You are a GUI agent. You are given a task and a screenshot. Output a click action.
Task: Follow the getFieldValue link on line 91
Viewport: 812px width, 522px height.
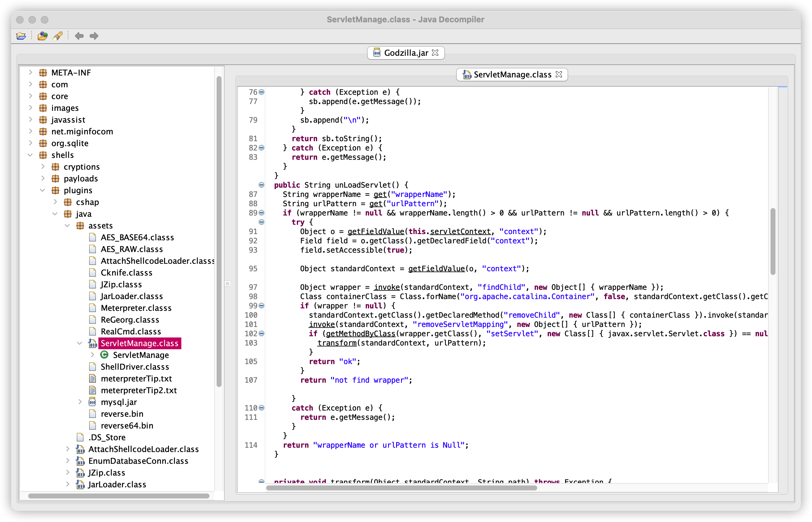[x=376, y=232]
